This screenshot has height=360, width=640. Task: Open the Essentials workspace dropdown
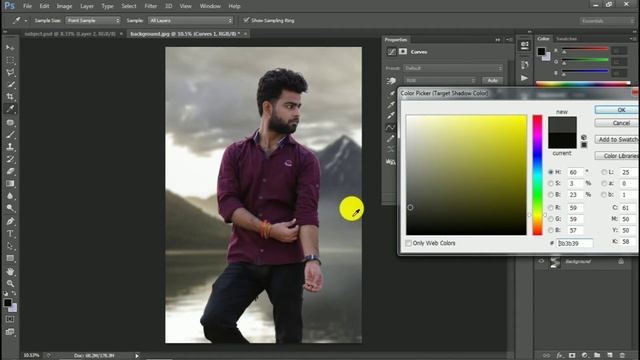tap(607, 20)
